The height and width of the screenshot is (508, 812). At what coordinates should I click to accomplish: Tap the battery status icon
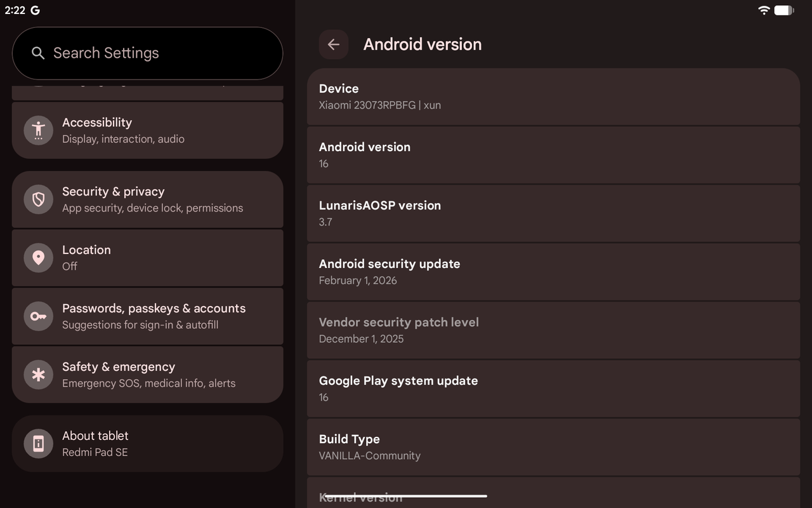(x=784, y=10)
